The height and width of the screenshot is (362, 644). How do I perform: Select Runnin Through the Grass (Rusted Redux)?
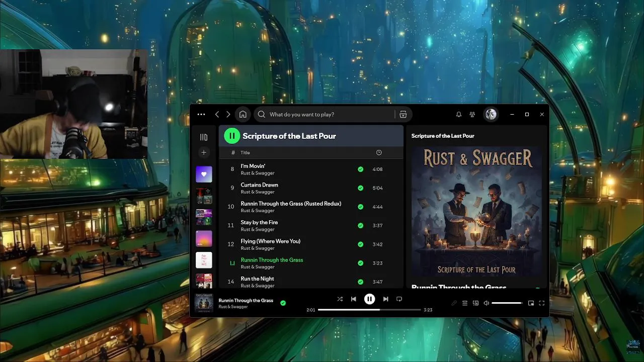pos(311,207)
